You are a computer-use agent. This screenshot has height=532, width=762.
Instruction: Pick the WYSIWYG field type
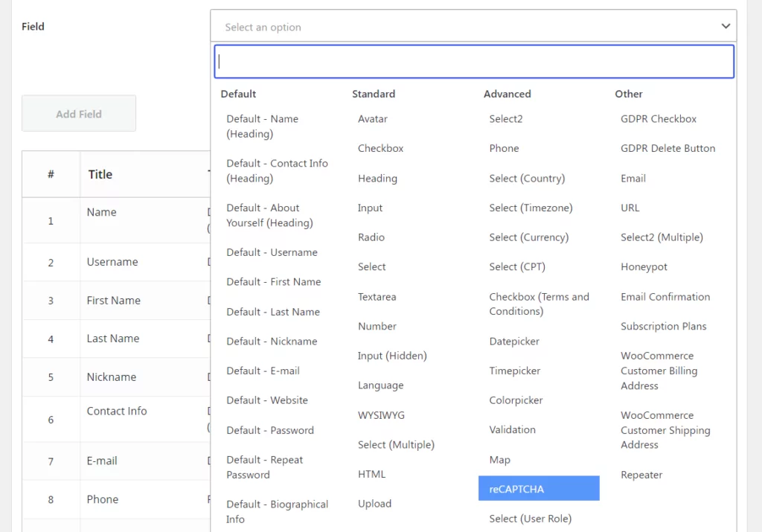(x=382, y=415)
